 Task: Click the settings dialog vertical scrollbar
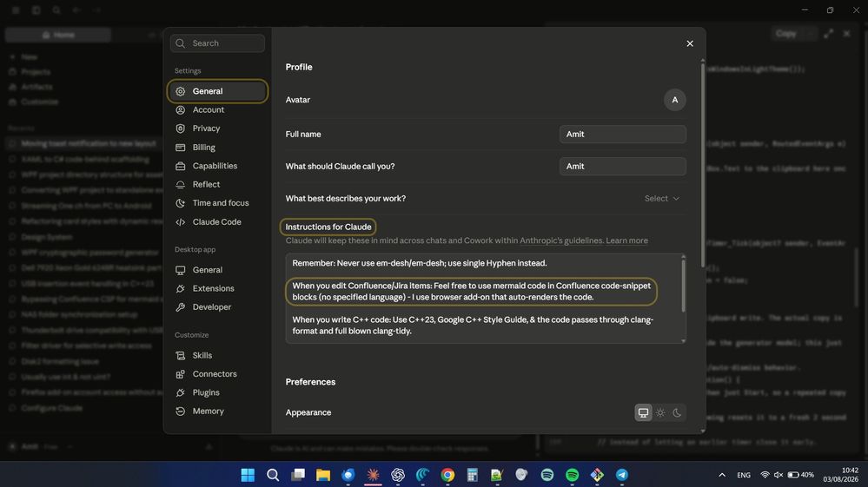pyautogui.click(x=703, y=165)
